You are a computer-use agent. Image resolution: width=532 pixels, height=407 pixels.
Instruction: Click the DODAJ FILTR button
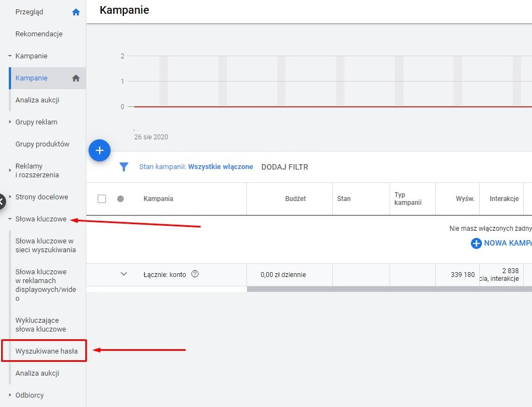pyautogui.click(x=284, y=167)
